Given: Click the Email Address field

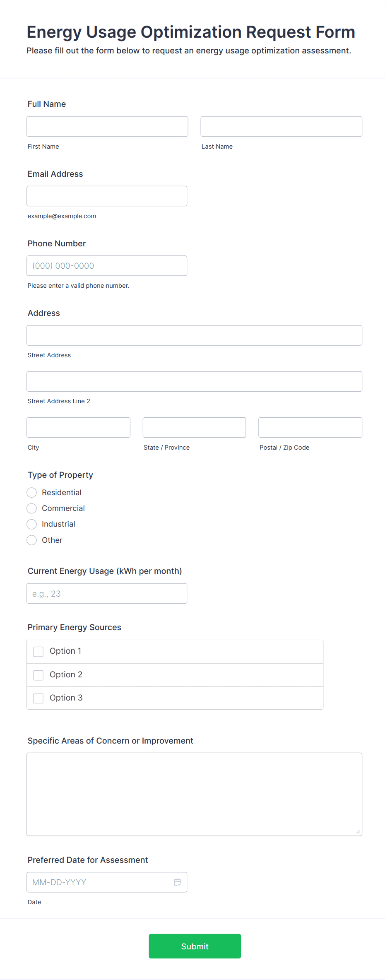Looking at the screenshot, I should tap(107, 196).
